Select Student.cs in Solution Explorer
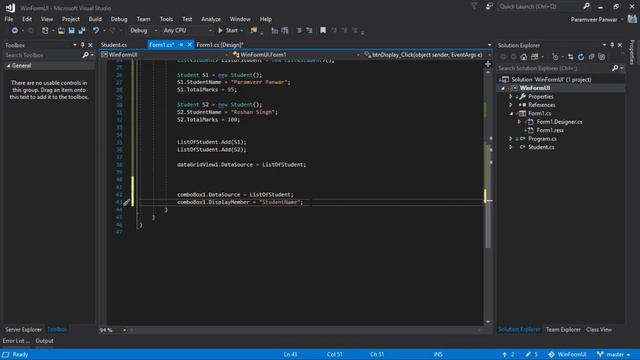The height and width of the screenshot is (360, 640). coord(541,147)
